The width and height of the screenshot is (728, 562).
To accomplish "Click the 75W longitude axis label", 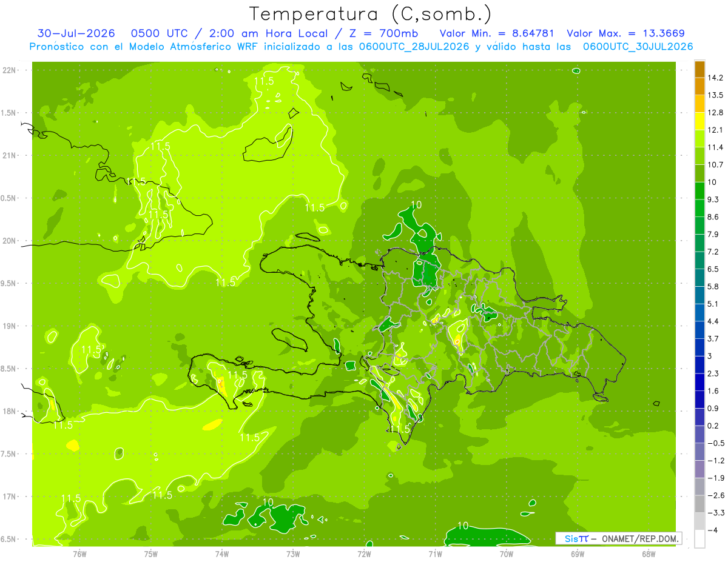I will 151,554.
